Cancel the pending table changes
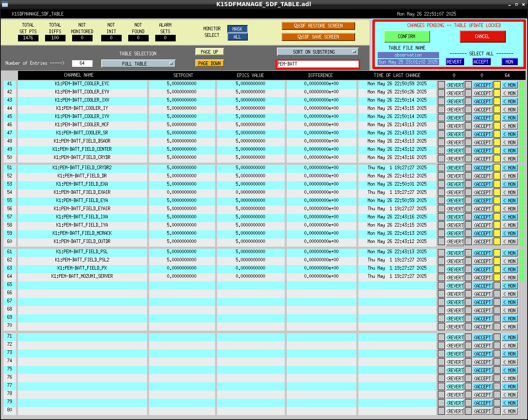 [483, 36]
